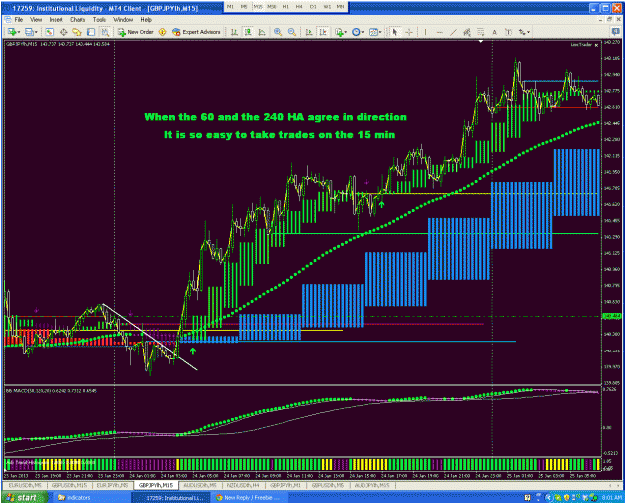The width and height of the screenshot is (625, 503).
Task: Switch to the NZDUSD H4 chart tab
Action: click(x=243, y=485)
